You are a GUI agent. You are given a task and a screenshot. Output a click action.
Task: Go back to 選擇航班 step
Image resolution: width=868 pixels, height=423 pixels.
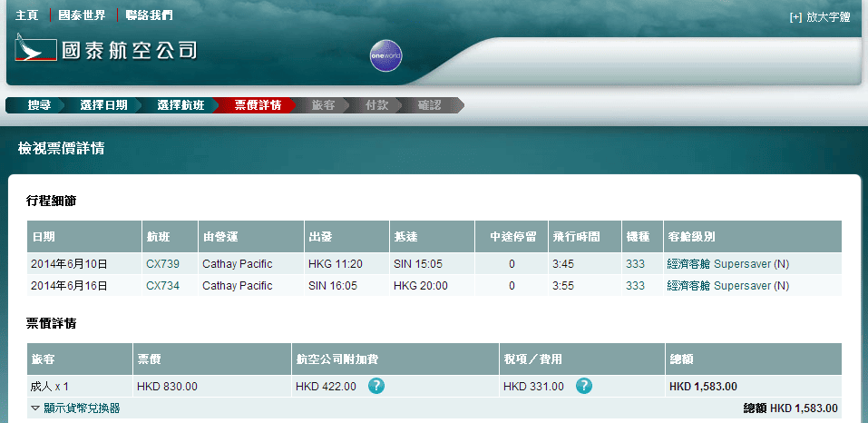pyautogui.click(x=180, y=105)
